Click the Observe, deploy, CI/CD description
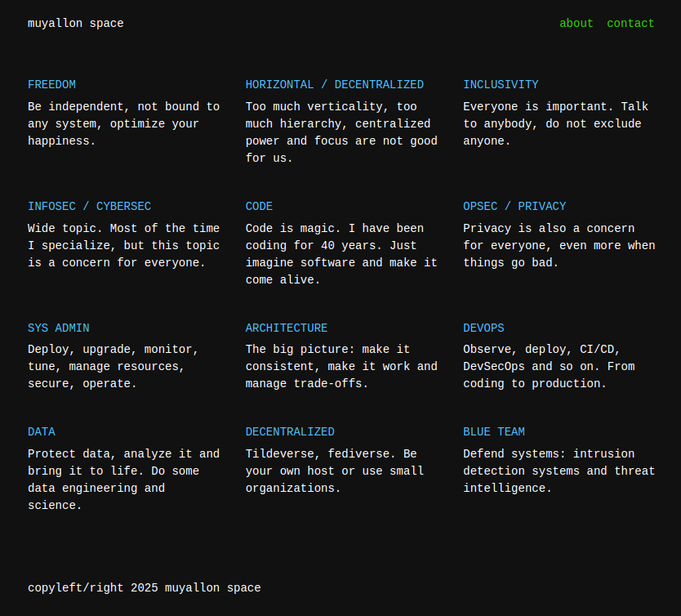 [x=549, y=367]
